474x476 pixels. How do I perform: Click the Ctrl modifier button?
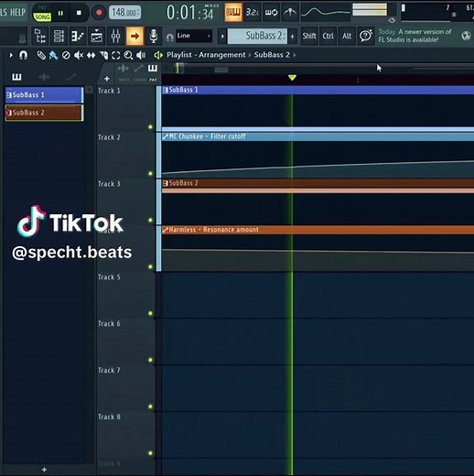pyautogui.click(x=328, y=36)
